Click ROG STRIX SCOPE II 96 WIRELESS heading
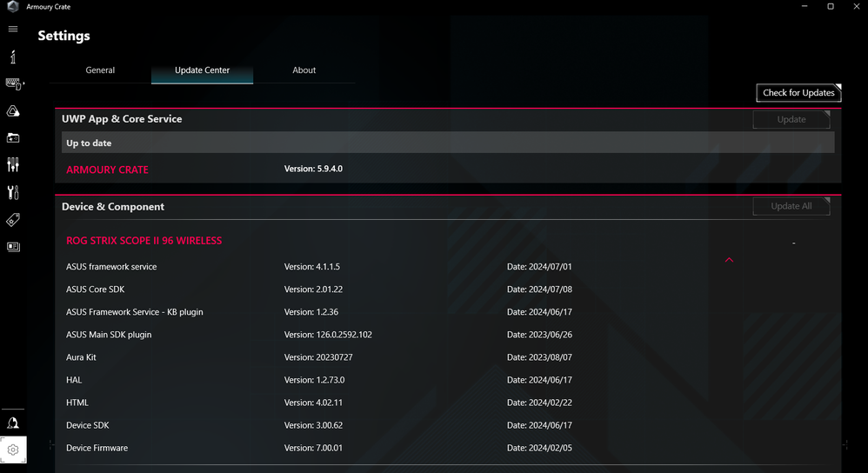The image size is (868, 473). click(144, 241)
